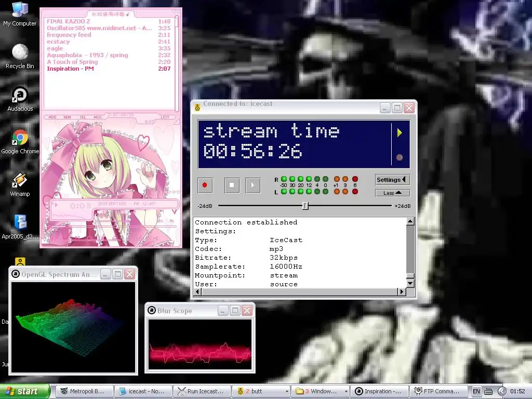The height and width of the screenshot is (399, 532).
Task: Close the OpenGL Spectrum Analyzer window
Action: click(129, 274)
